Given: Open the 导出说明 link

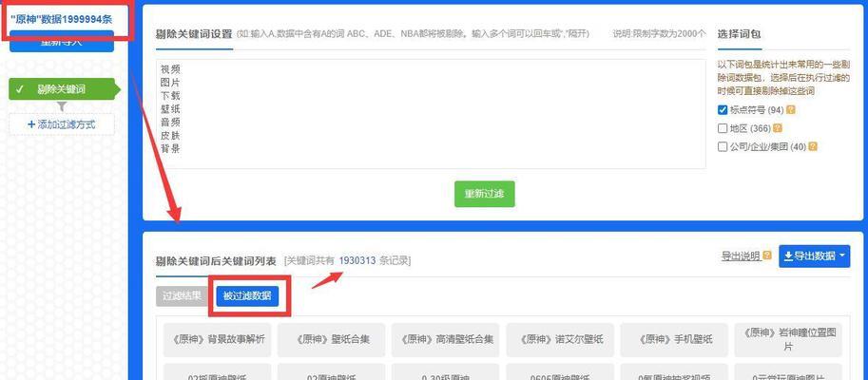Looking at the screenshot, I should (740, 256).
